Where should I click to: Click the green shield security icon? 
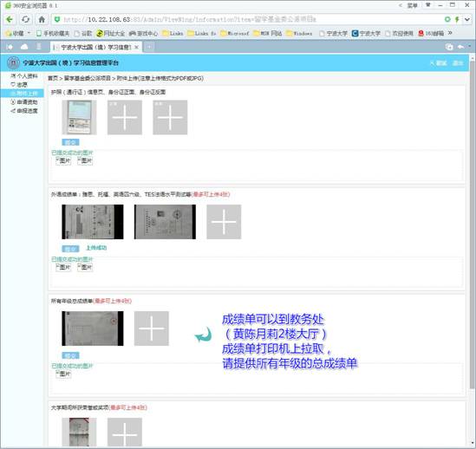[x=56, y=19]
